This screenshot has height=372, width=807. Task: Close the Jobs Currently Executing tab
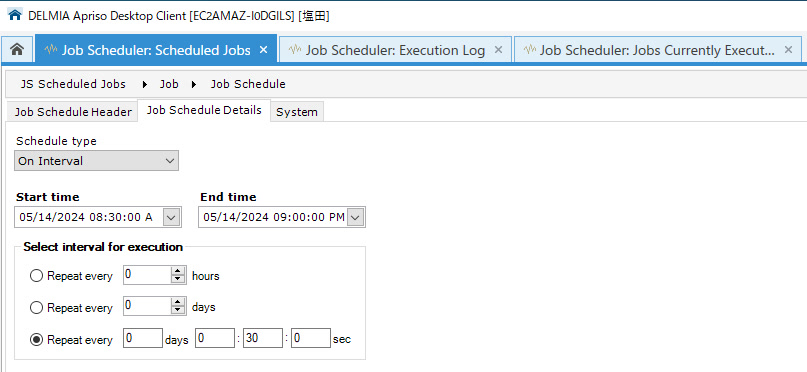coord(788,50)
